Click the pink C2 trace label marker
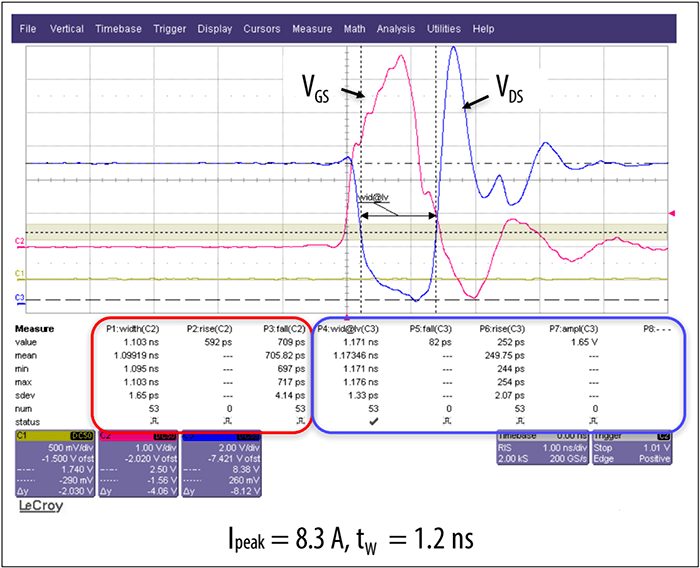Image resolution: width=700 pixels, height=568 pixels. [20, 242]
